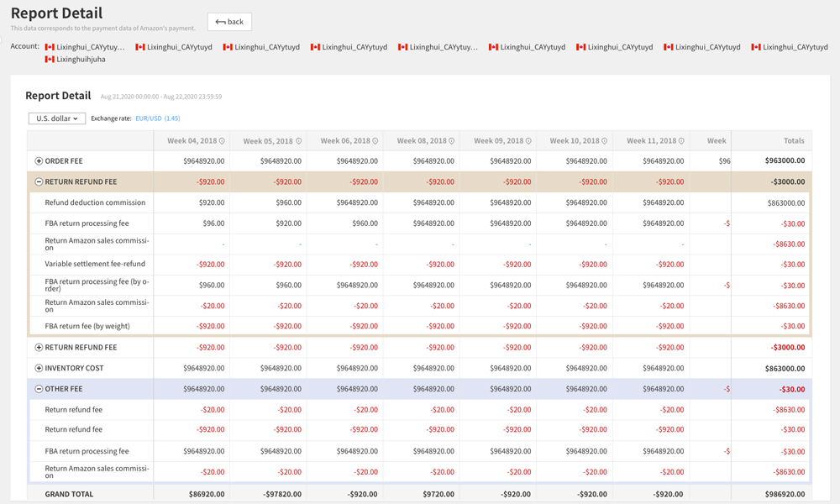Collapse the expanded RETURN REFUND FEE section
Screen dimensions: 840x504
[39, 181]
